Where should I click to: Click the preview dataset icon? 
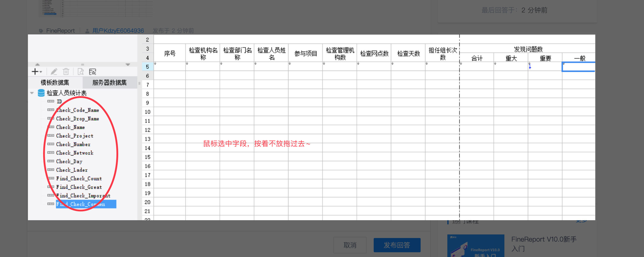pyautogui.click(x=80, y=72)
